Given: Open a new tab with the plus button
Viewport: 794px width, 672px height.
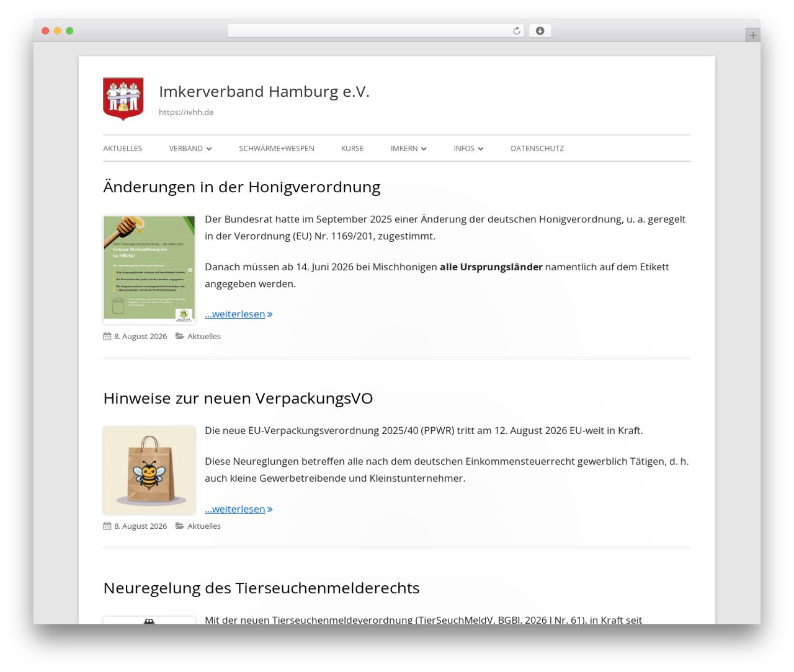Looking at the screenshot, I should 752,35.
